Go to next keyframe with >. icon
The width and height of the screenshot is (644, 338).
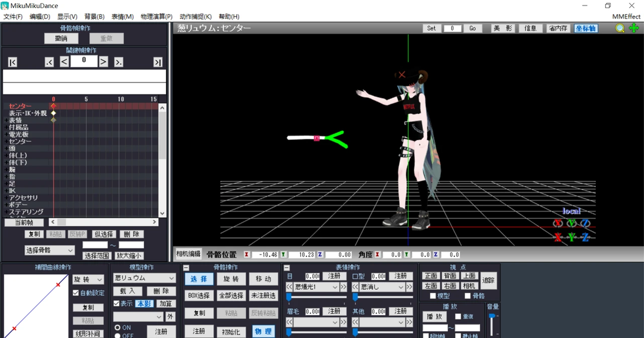[x=118, y=62]
